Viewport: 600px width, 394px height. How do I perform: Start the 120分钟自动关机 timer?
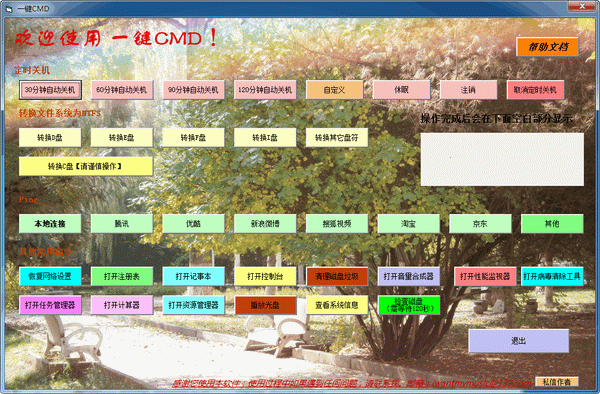tap(265, 90)
